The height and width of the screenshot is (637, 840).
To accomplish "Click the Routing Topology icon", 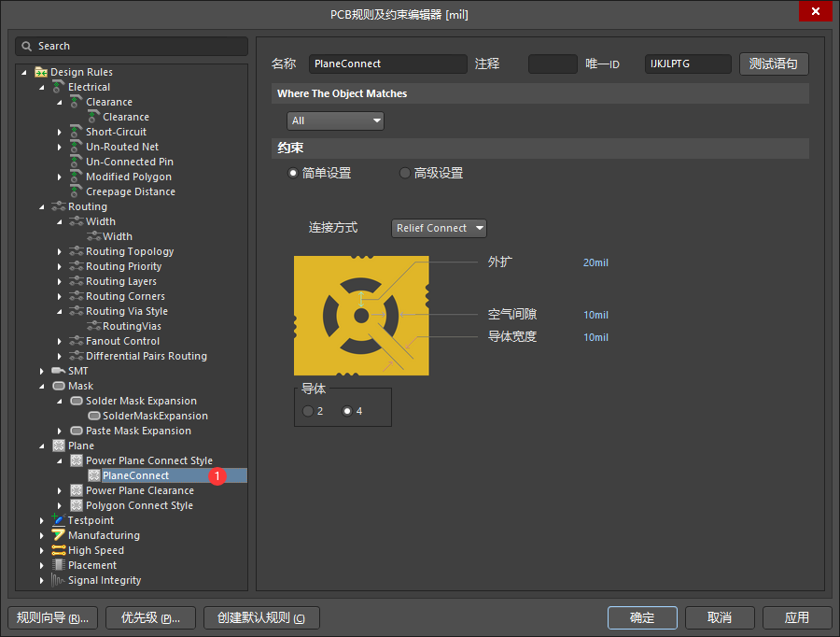I will click(x=77, y=251).
